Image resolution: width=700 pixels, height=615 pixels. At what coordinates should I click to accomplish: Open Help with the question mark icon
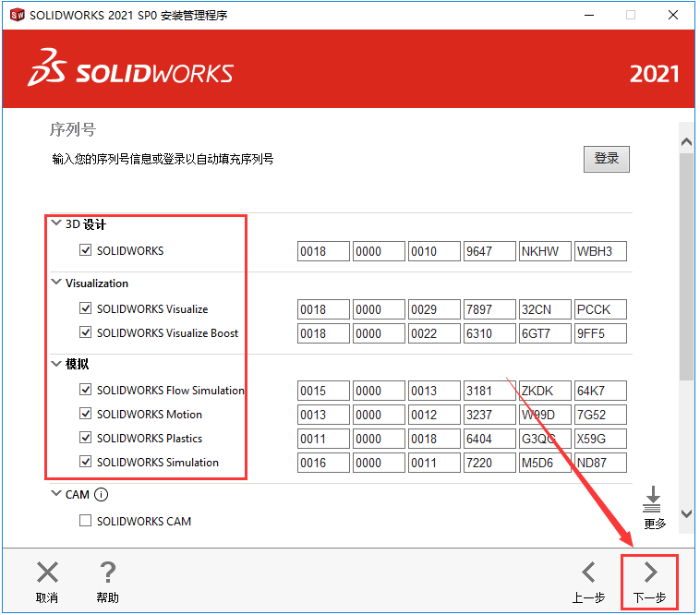coord(107,572)
